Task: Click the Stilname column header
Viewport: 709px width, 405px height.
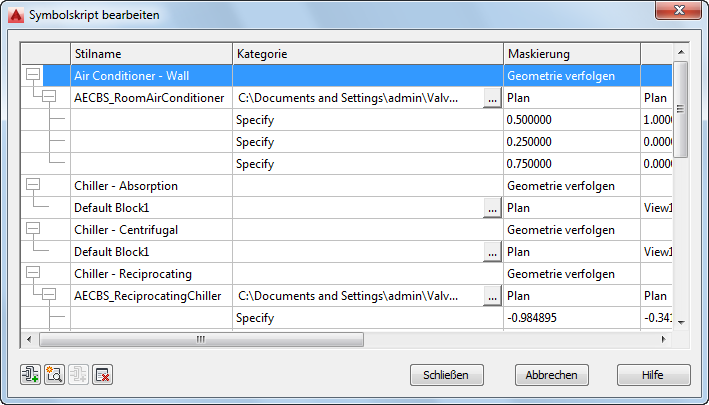Action: click(150, 53)
